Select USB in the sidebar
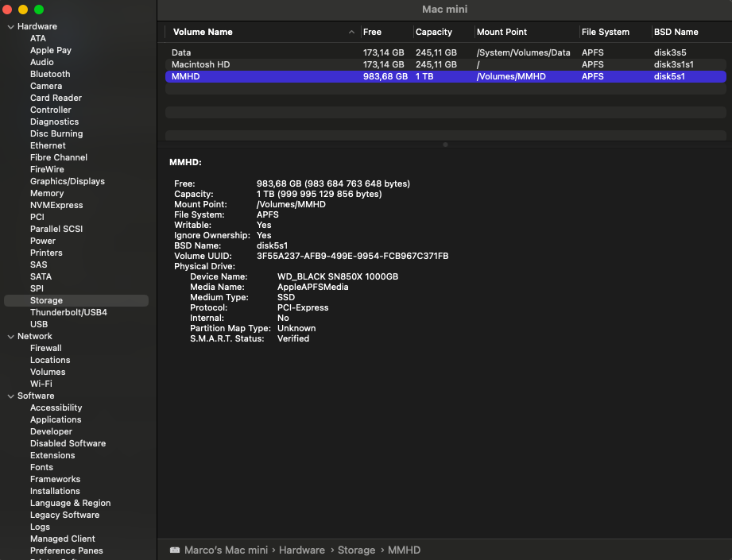Viewport: 732px width, 560px height. (x=39, y=324)
